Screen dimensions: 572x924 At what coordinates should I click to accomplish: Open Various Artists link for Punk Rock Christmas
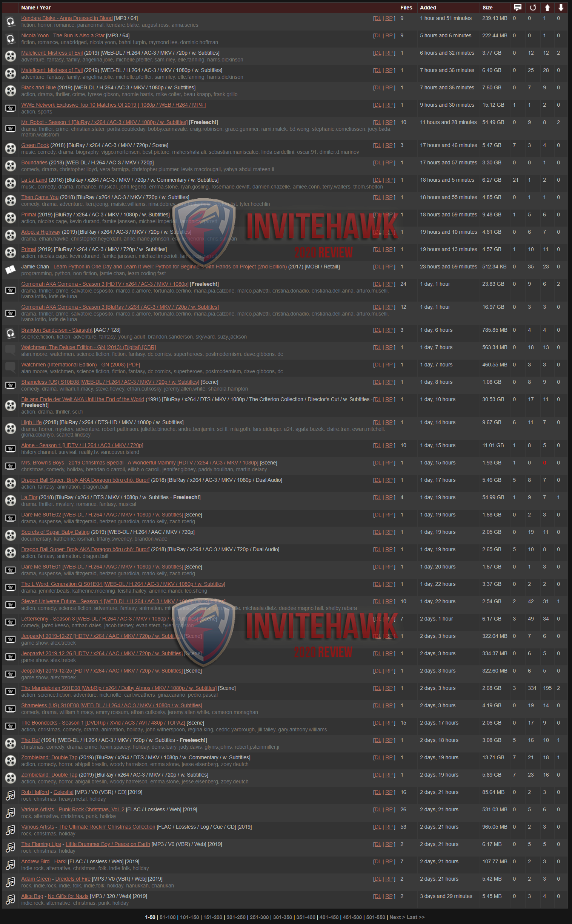(37, 809)
